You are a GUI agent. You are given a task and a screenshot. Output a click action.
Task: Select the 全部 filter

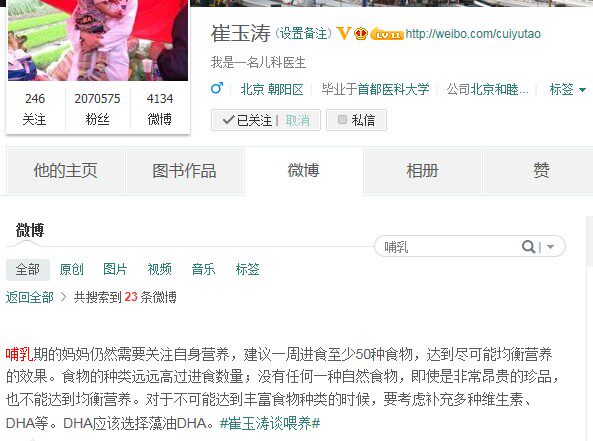28,270
